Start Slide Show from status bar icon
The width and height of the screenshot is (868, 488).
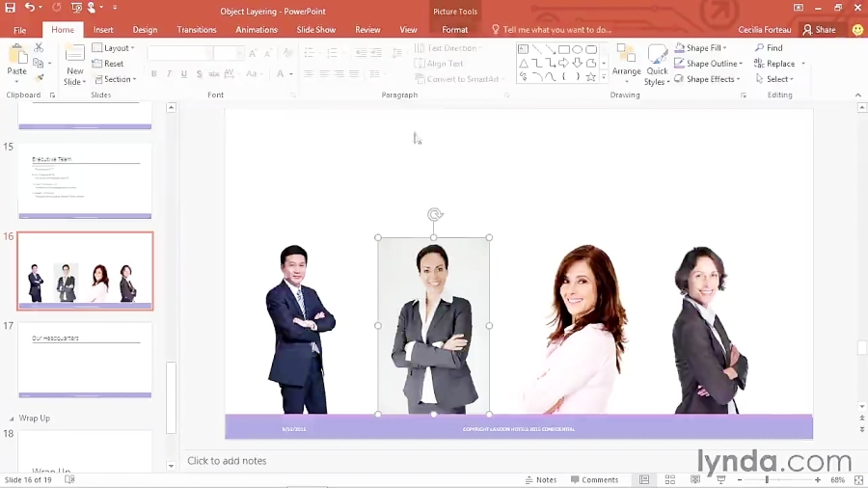pos(720,479)
